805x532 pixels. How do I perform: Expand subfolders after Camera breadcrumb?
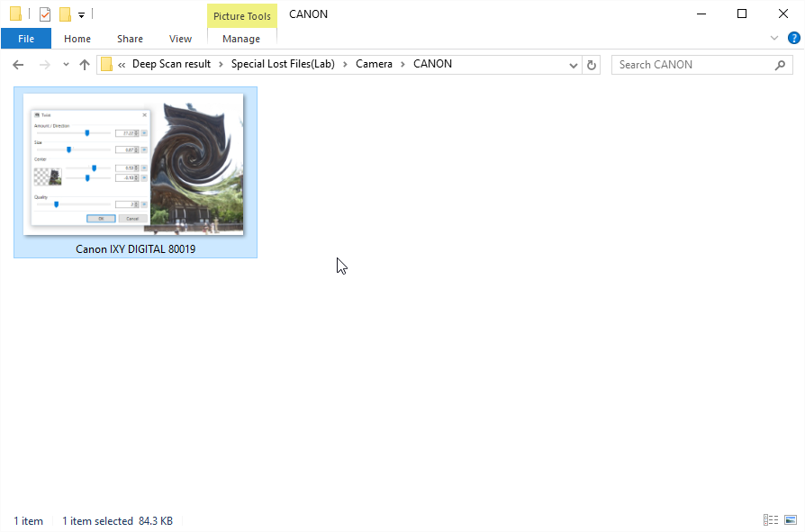click(x=402, y=65)
